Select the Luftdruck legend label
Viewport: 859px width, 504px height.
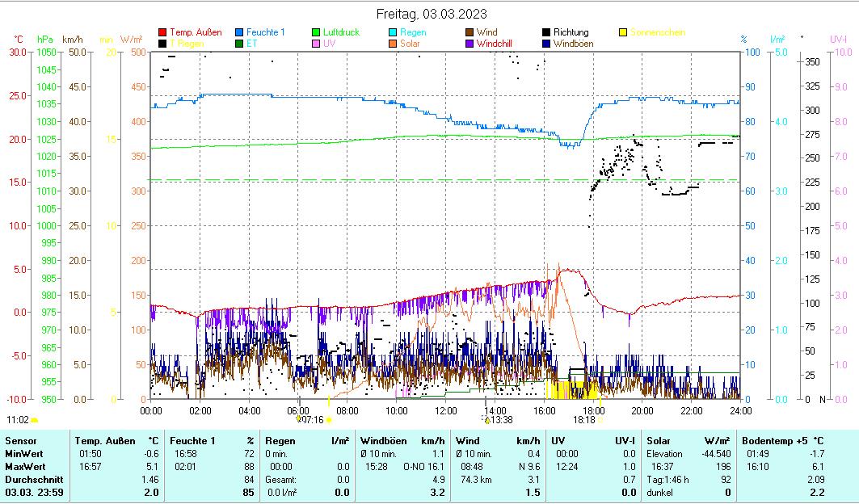coord(341,32)
